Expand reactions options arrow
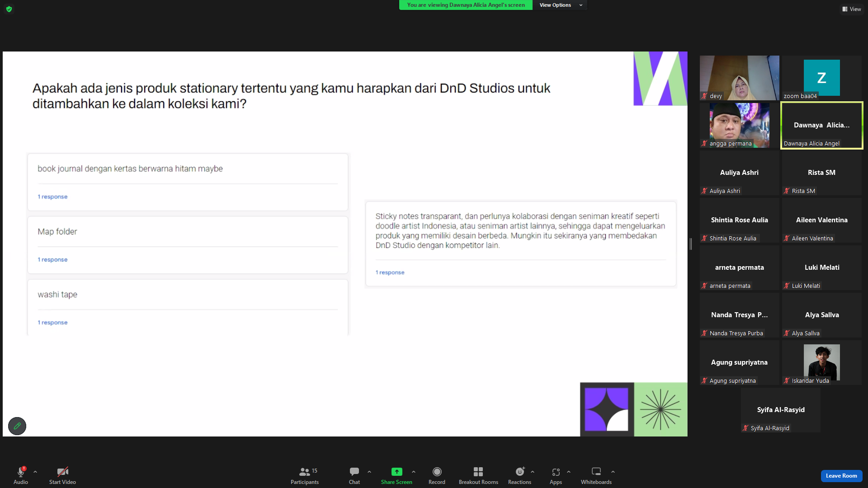Screen dimensions: 868x488 click(533, 472)
